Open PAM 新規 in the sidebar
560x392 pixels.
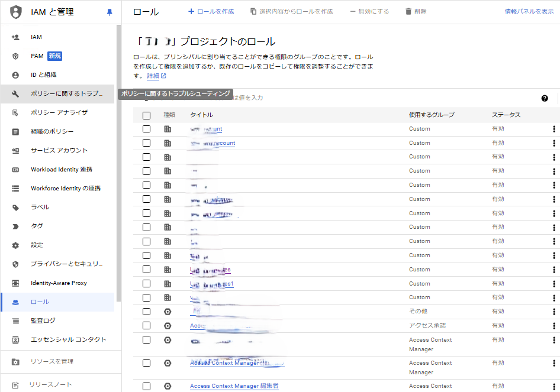point(57,56)
